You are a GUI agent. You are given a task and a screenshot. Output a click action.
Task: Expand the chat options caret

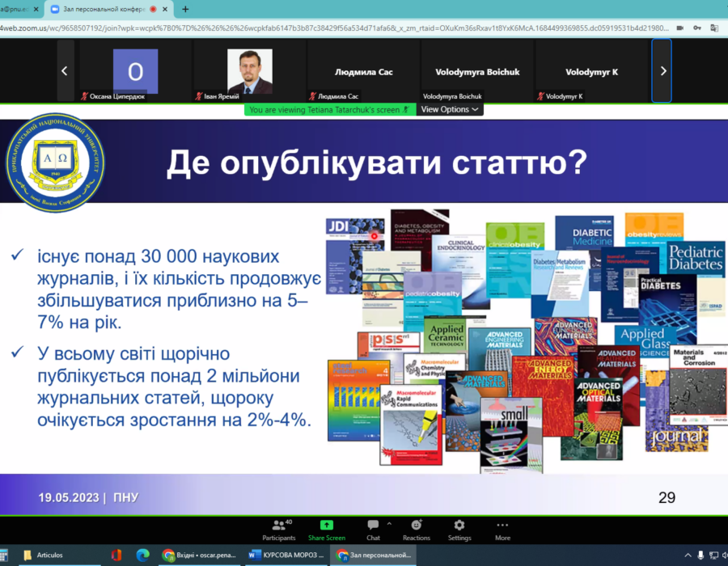pos(389,523)
